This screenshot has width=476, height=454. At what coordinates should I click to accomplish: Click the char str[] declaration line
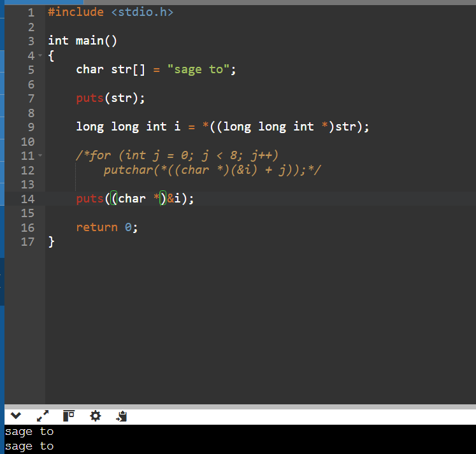coord(156,69)
